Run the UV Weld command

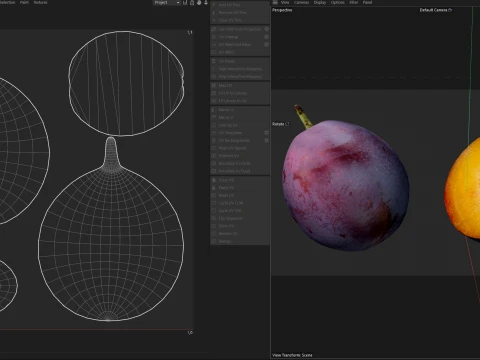click(x=240, y=52)
